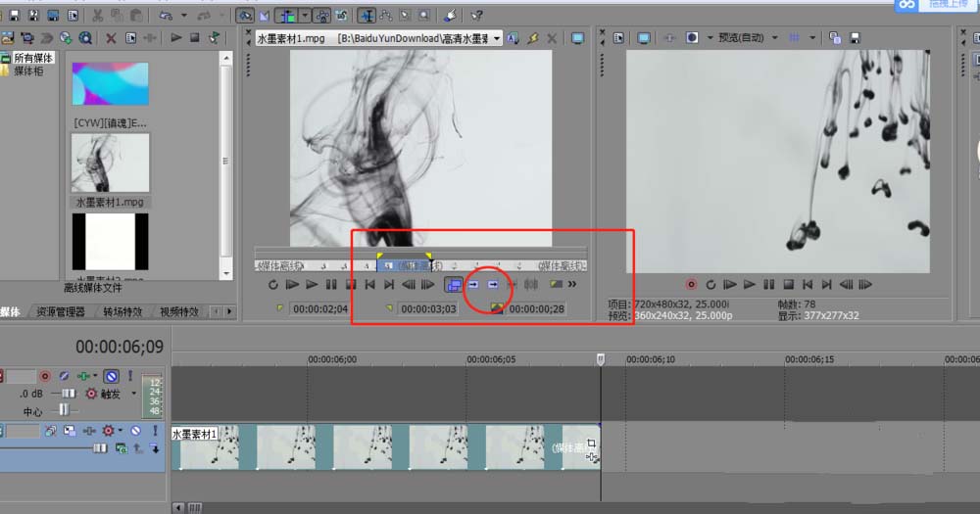980x514 pixels.
Task: Click Copy Snapshot to Clipboard icon
Action: [834, 38]
